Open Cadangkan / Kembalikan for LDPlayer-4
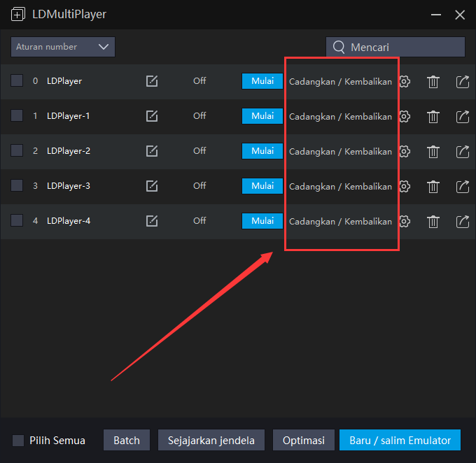The height and width of the screenshot is (463, 476). [340, 221]
